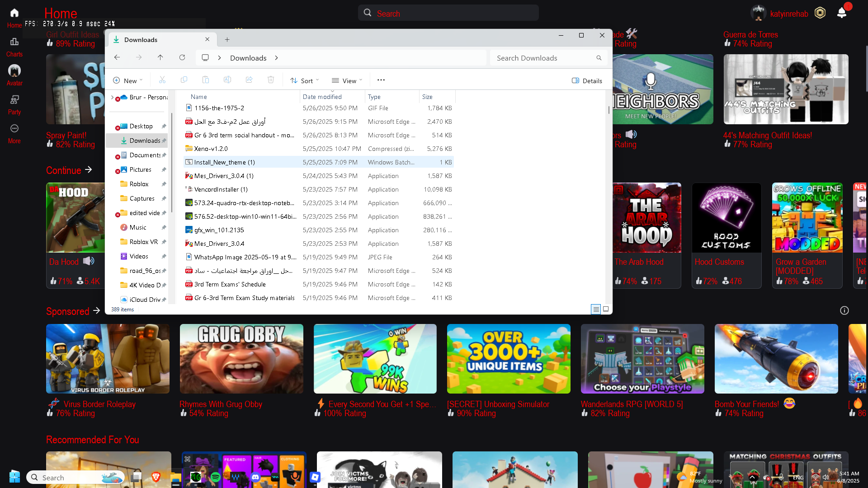Open the Roblox notifications bell
868x488 pixels.
coord(841,13)
